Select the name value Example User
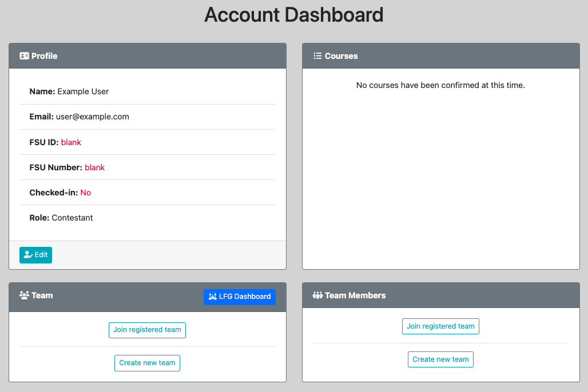 coord(83,91)
